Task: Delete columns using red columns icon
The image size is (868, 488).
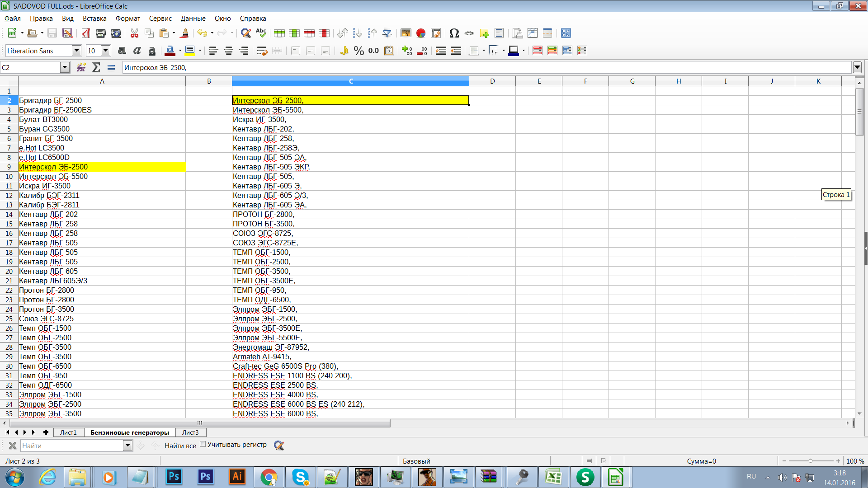Action: tap(324, 33)
